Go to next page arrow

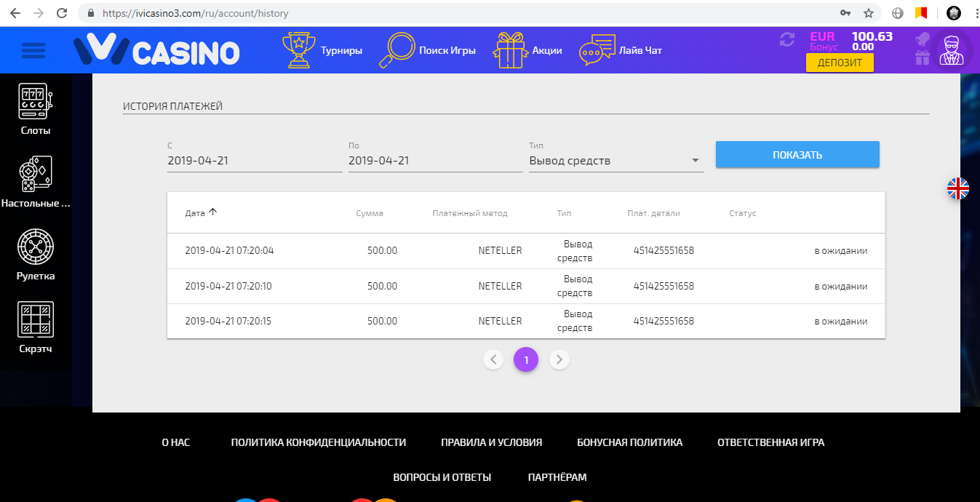[x=559, y=359]
